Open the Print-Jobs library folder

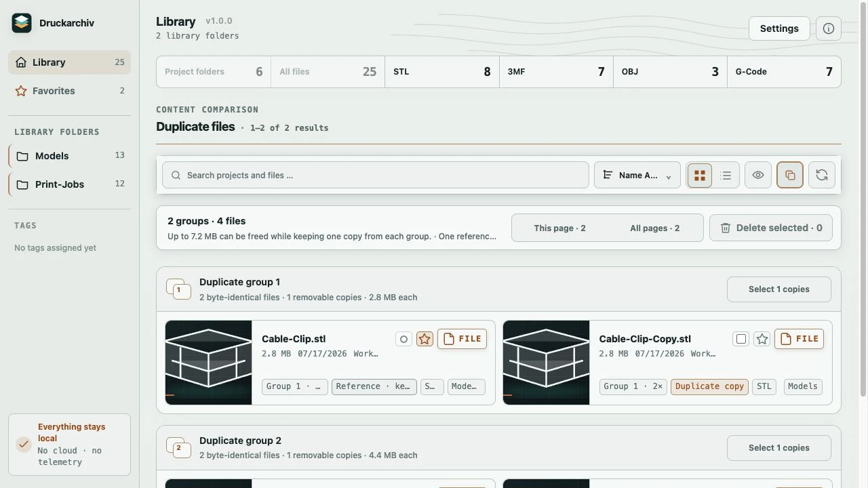[69, 184]
